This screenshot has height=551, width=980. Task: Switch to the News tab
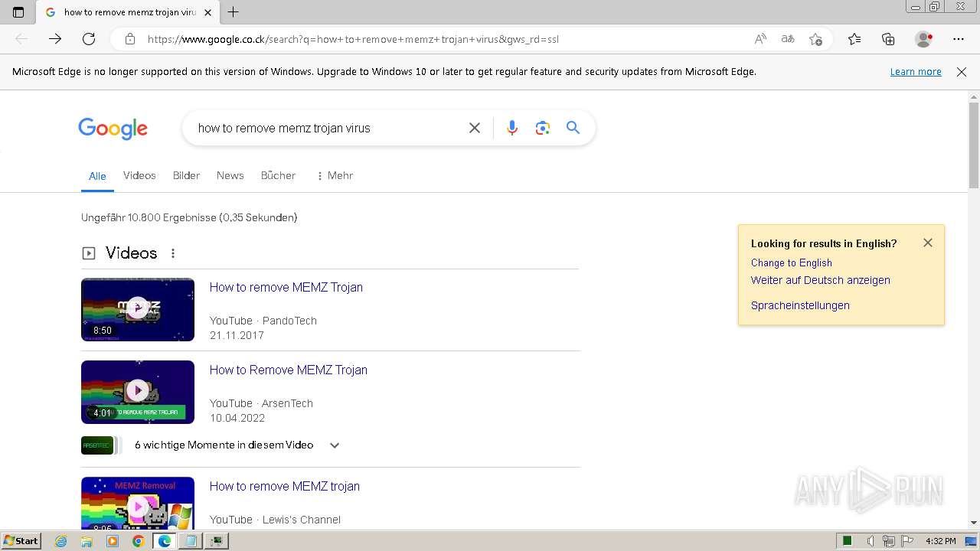230,175
